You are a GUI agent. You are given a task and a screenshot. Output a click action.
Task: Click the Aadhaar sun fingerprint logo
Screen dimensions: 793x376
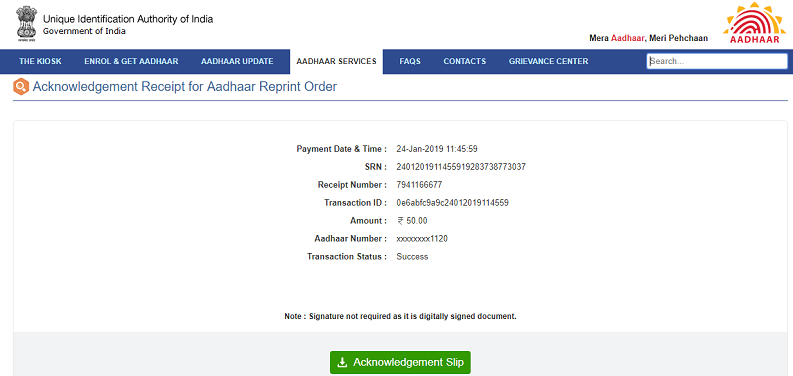pos(755,23)
